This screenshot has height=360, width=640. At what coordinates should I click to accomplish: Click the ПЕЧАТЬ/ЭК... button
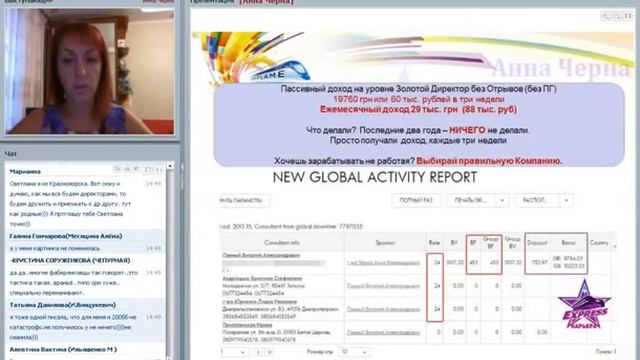(471, 200)
